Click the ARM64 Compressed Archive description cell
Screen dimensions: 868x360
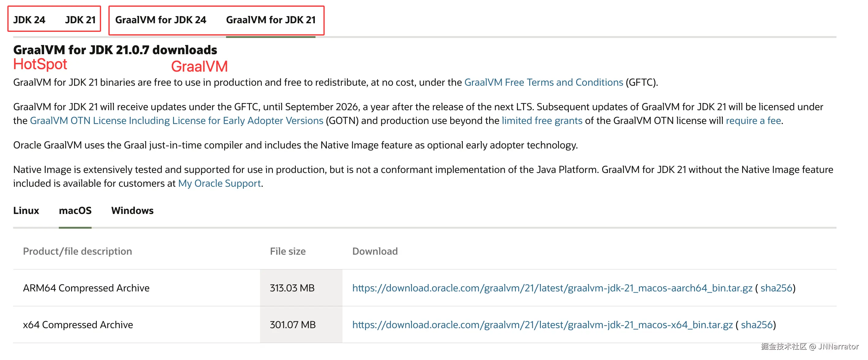click(86, 288)
